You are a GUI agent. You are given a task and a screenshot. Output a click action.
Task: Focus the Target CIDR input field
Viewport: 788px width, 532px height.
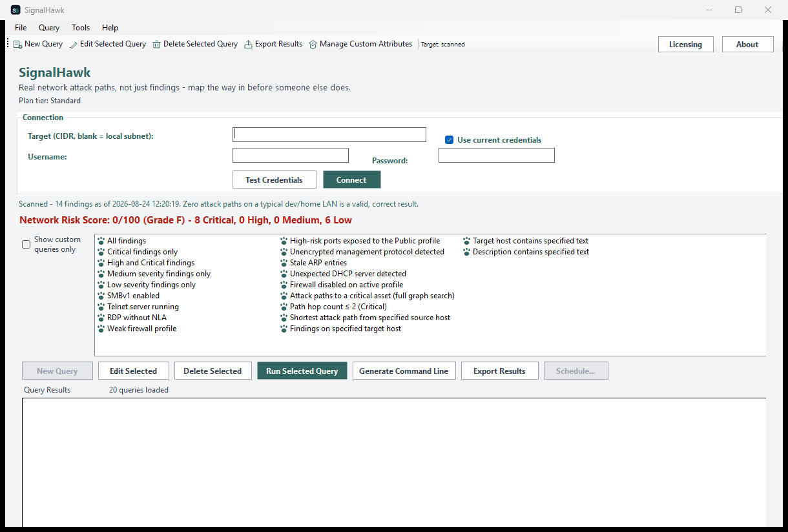click(329, 134)
